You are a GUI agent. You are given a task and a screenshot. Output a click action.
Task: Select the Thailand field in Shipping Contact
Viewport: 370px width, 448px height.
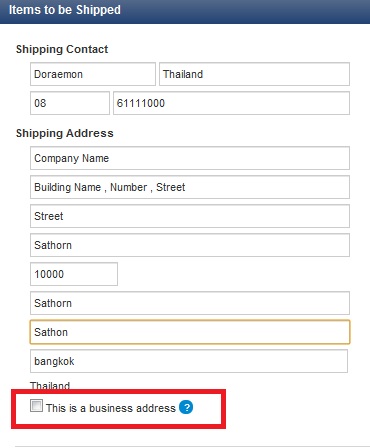pyautogui.click(x=254, y=74)
